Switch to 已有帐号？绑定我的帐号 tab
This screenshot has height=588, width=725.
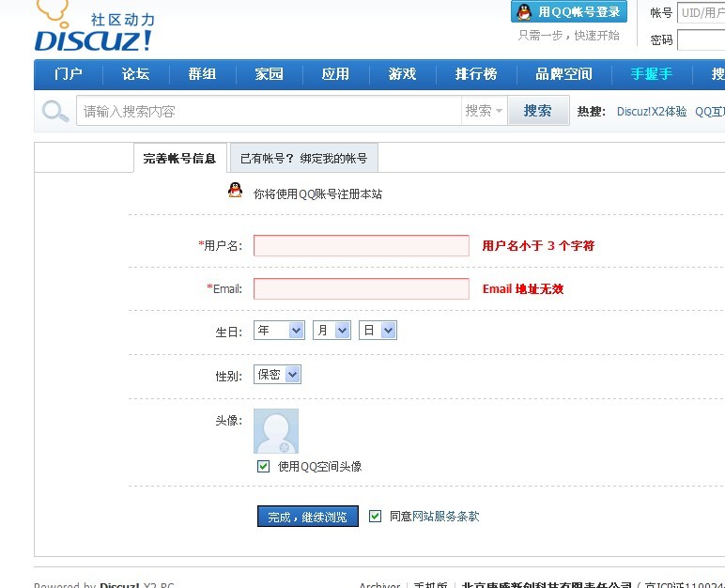click(303, 158)
